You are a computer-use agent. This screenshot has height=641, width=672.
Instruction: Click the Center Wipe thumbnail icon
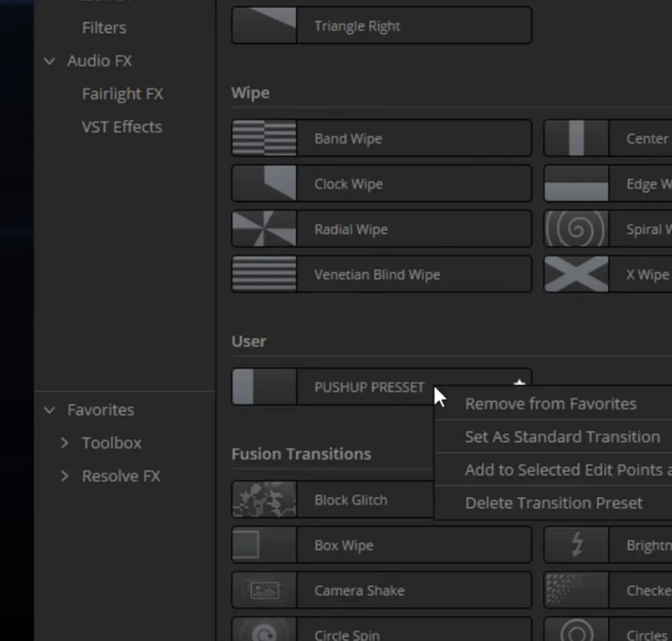click(576, 138)
